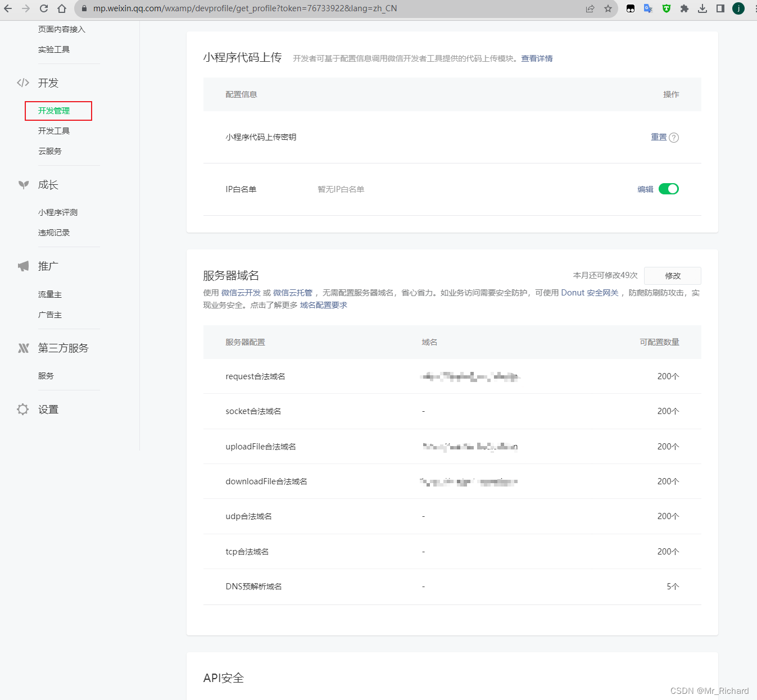Open the 微信云托管 link
Image resolution: width=757 pixels, height=700 pixels.
click(x=293, y=293)
